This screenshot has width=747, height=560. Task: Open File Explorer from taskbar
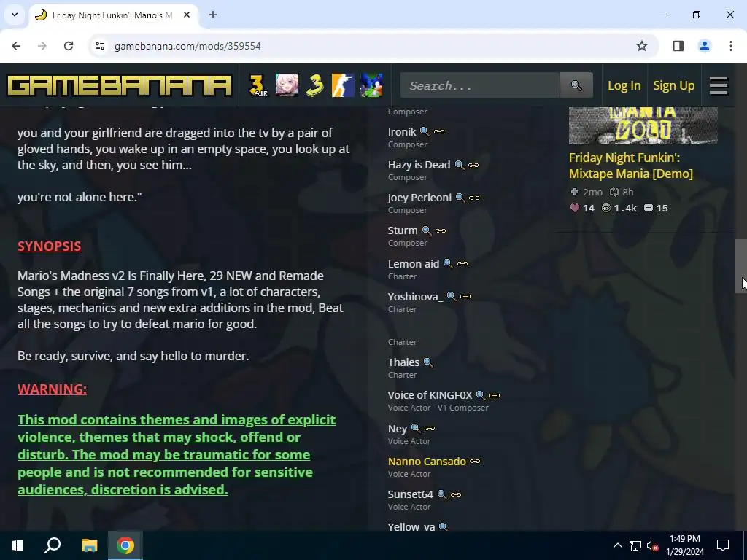[89, 545]
